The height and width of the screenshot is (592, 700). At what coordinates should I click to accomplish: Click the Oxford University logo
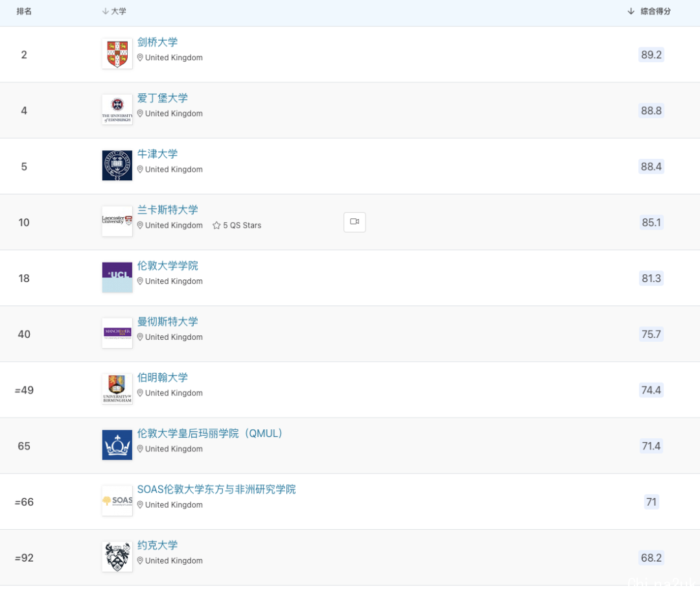(x=117, y=165)
